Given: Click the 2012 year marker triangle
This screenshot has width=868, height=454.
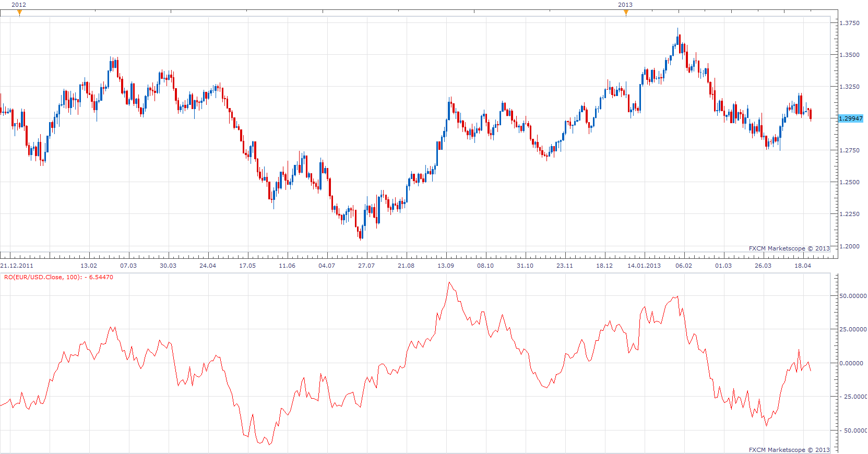Looking at the screenshot, I should coord(19,13).
